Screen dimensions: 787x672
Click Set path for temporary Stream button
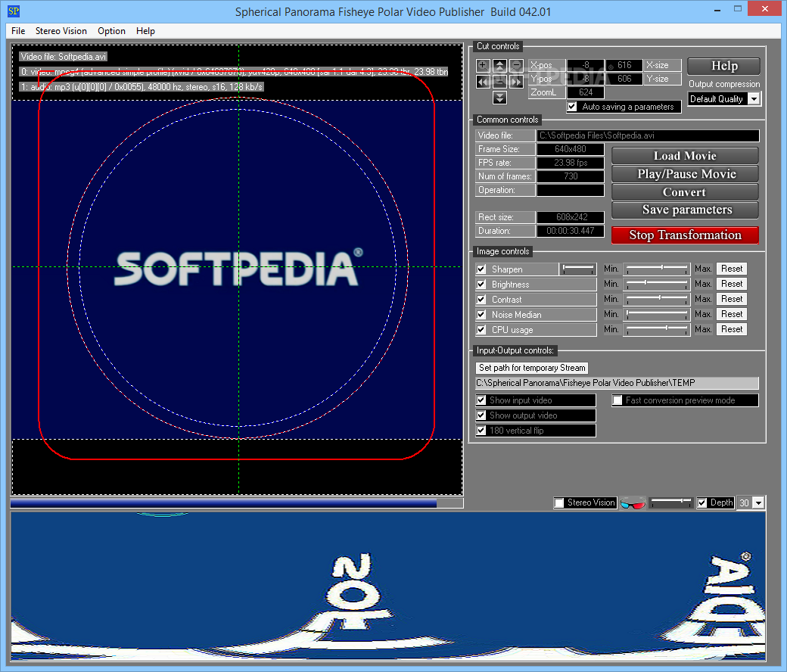coord(532,367)
